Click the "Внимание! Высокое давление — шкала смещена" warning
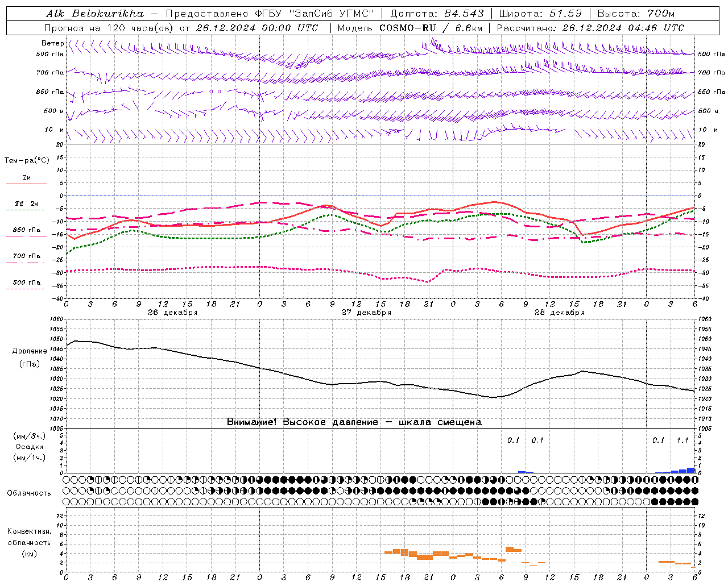The width and height of the screenshot is (728, 582). coord(354,422)
